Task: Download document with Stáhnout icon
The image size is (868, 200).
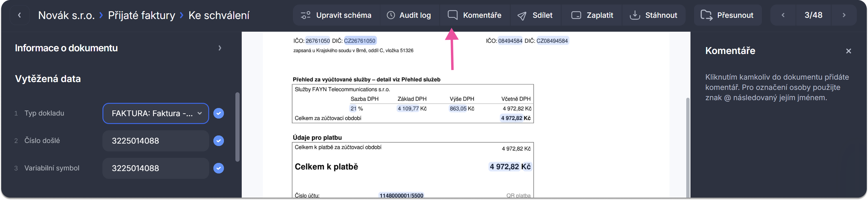Action: (635, 15)
